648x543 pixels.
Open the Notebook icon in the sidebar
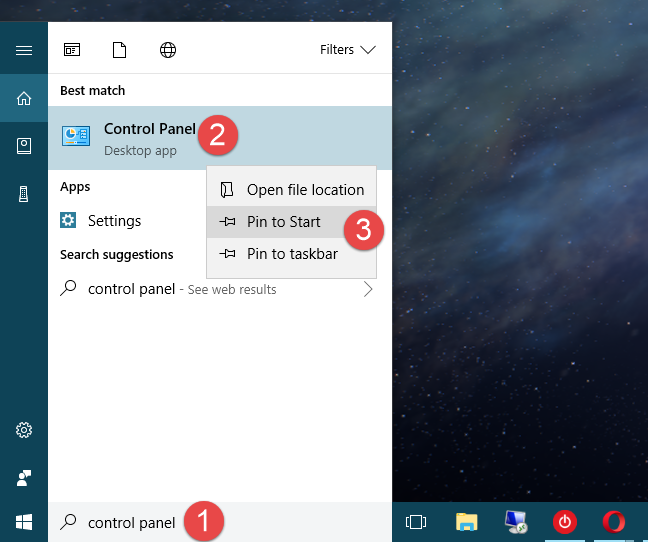coord(24,146)
